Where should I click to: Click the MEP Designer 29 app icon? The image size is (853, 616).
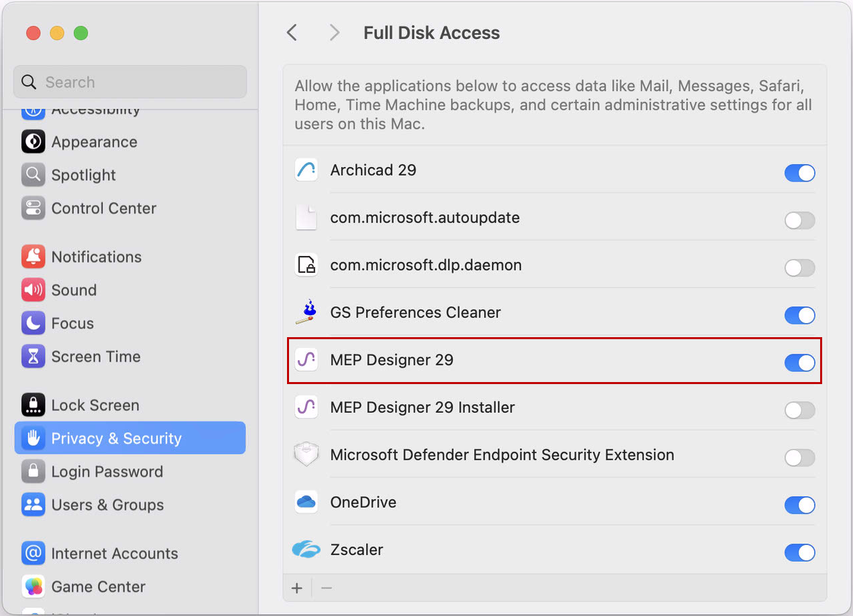pyautogui.click(x=306, y=360)
